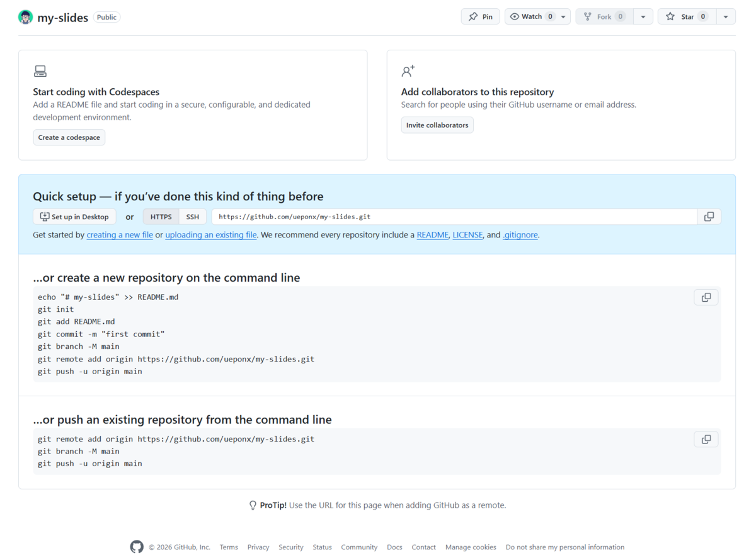Click the Quick setup heading text

(x=178, y=197)
